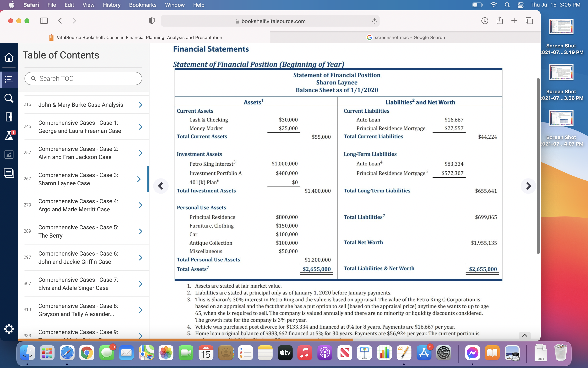Expand Case 2: Alvin and Fran Jackson

[x=140, y=153]
